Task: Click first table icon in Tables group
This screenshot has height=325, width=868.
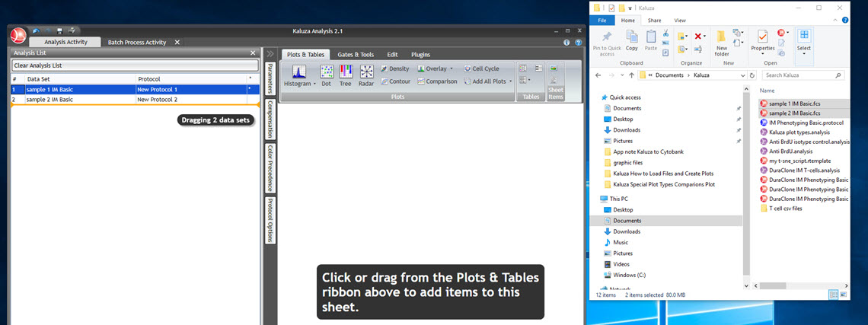Action: [x=523, y=68]
